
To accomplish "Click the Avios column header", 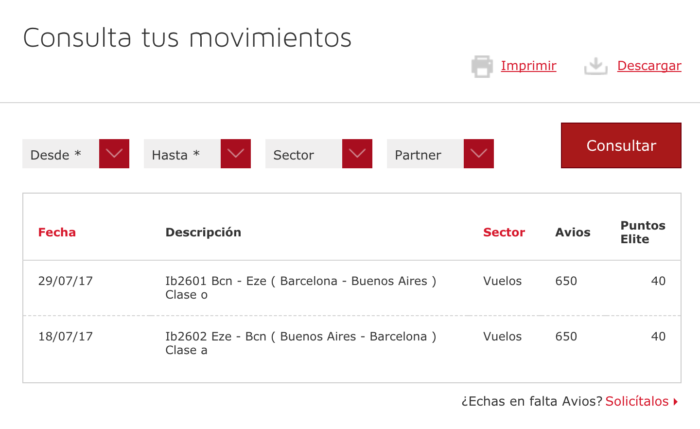I will tap(573, 232).
